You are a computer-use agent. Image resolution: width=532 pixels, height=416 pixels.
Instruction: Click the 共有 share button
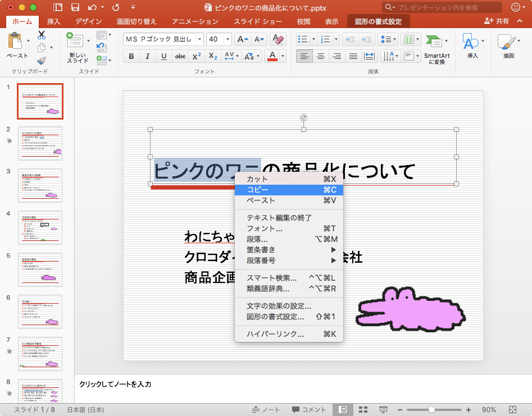coord(497,21)
